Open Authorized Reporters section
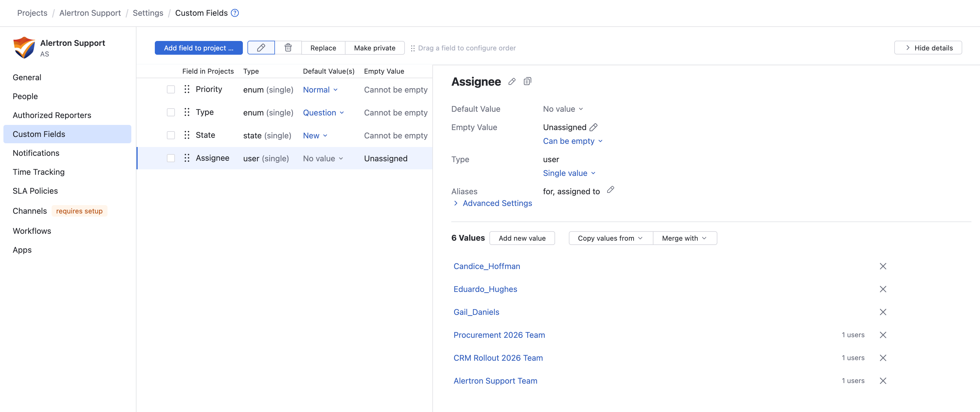This screenshot has height=412, width=980. (x=52, y=115)
